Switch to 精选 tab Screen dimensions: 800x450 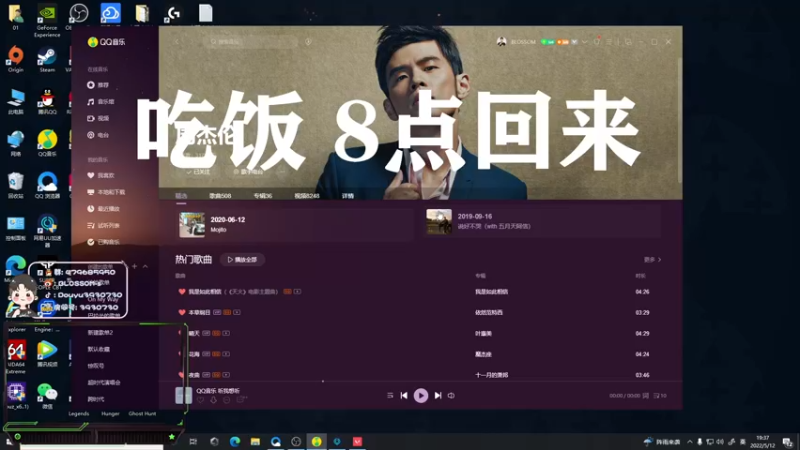tap(181, 196)
